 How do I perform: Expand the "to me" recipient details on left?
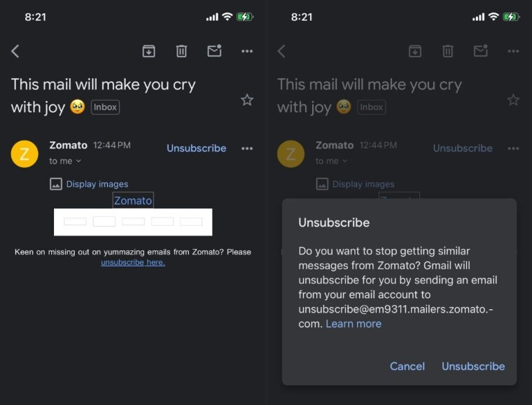point(65,161)
